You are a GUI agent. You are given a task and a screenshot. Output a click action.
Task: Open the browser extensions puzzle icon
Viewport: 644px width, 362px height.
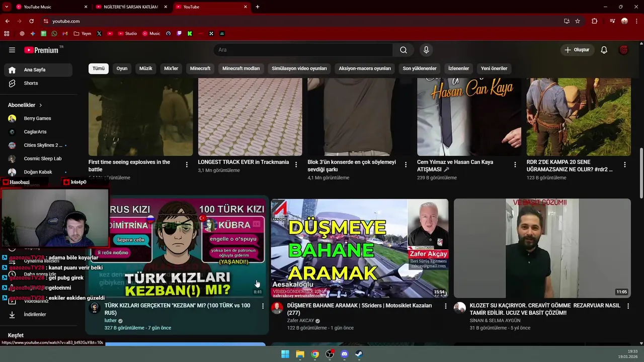tap(595, 21)
